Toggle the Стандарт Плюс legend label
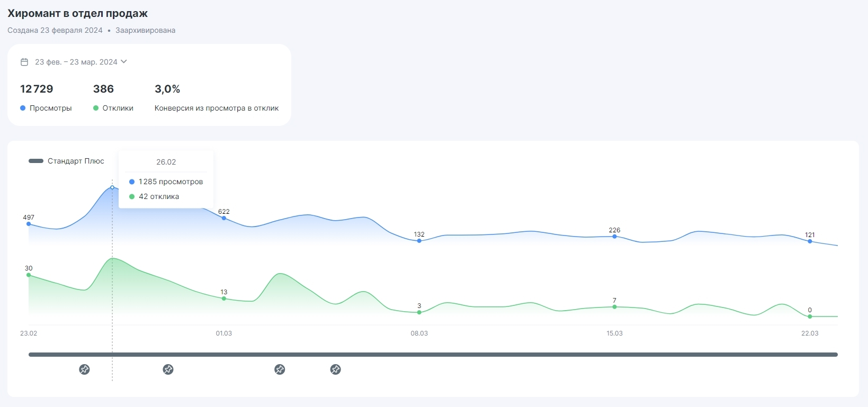The height and width of the screenshot is (407, 868). coord(76,161)
